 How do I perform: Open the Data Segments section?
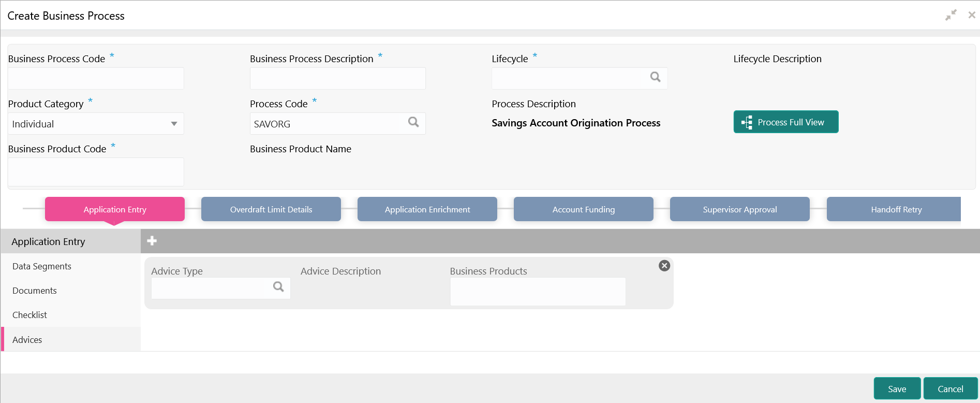[x=42, y=266]
